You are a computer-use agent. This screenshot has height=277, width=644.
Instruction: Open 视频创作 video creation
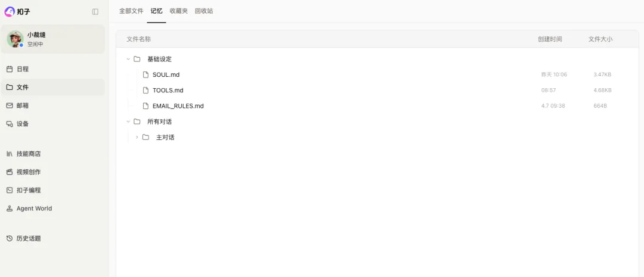click(x=28, y=172)
